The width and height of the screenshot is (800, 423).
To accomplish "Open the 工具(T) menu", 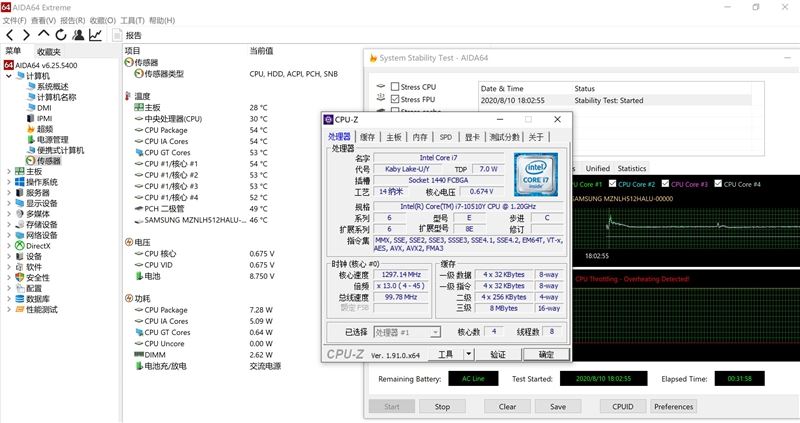I will (x=132, y=20).
